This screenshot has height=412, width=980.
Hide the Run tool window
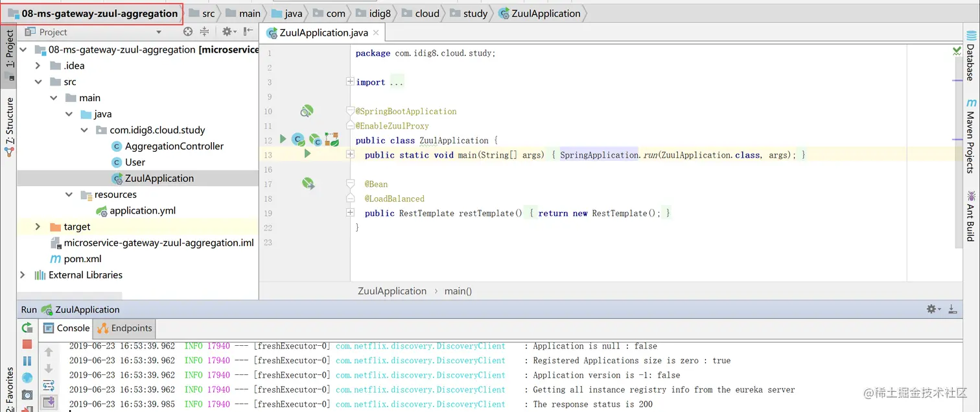(x=952, y=309)
